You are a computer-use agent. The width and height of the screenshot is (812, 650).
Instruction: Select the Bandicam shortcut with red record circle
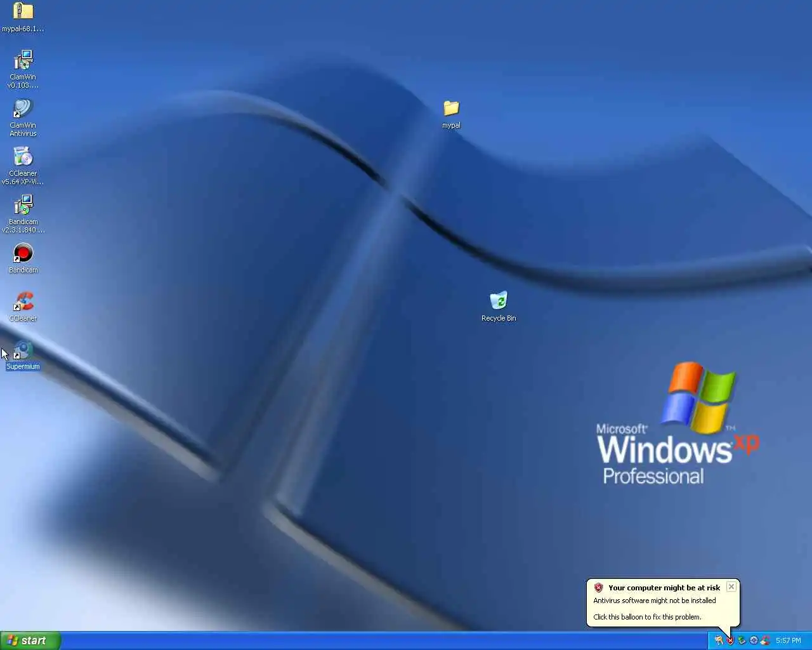23,253
